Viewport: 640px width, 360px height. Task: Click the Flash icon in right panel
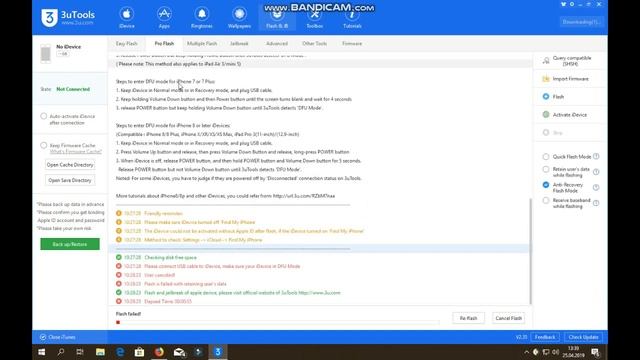(546, 97)
